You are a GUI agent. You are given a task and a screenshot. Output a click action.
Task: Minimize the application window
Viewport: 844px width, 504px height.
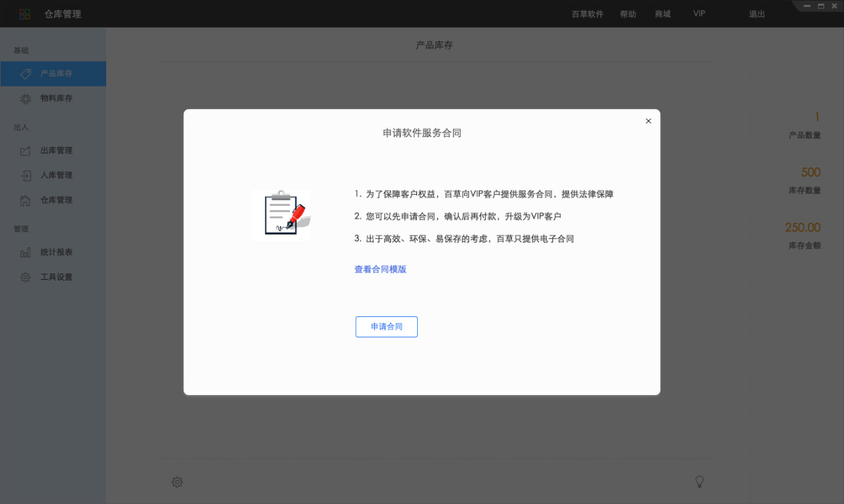point(808,6)
